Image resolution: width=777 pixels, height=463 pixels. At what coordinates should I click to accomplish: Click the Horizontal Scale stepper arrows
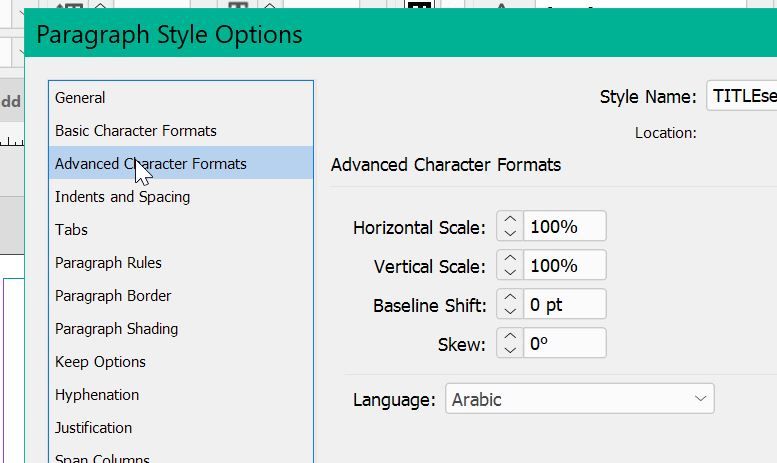coord(510,227)
